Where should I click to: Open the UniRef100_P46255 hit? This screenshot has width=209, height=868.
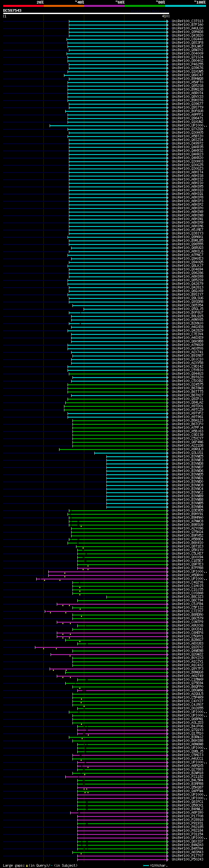[187, 64]
